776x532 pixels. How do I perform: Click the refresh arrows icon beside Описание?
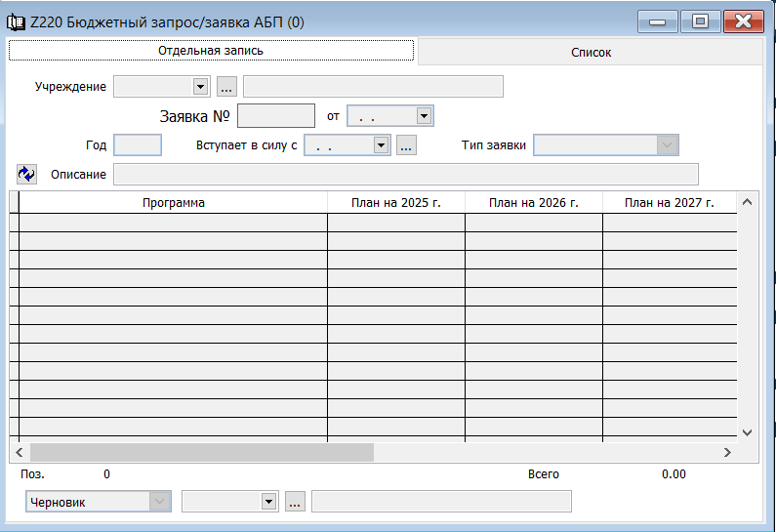(26, 174)
